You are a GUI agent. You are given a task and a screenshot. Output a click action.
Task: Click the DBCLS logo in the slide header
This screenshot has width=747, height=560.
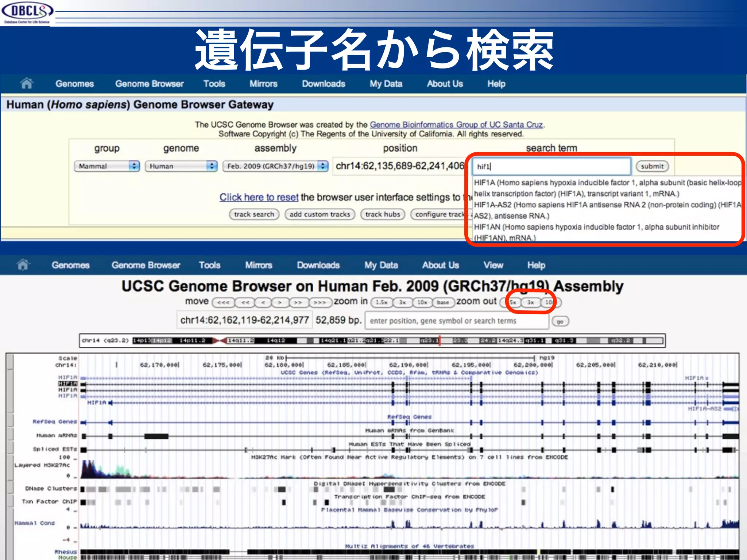pyautogui.click(x=27, y=12)
